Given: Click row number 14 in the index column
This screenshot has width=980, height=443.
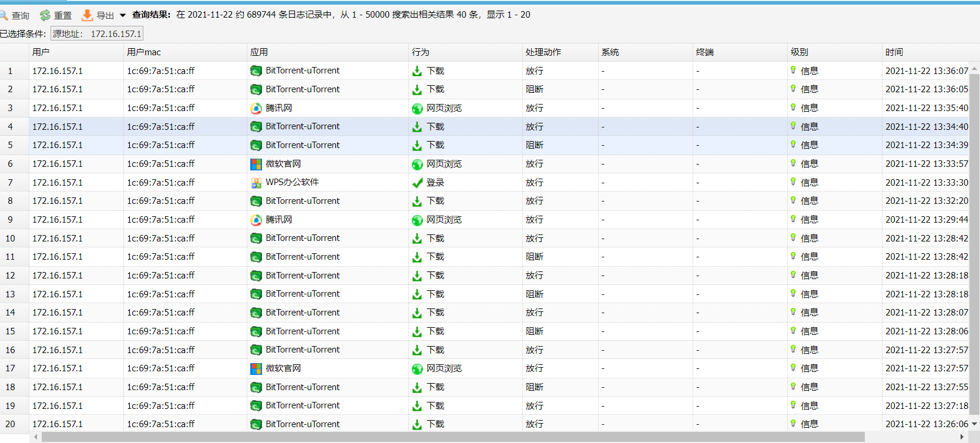Looking at the screenshot, I should click(x=11, y=313).
